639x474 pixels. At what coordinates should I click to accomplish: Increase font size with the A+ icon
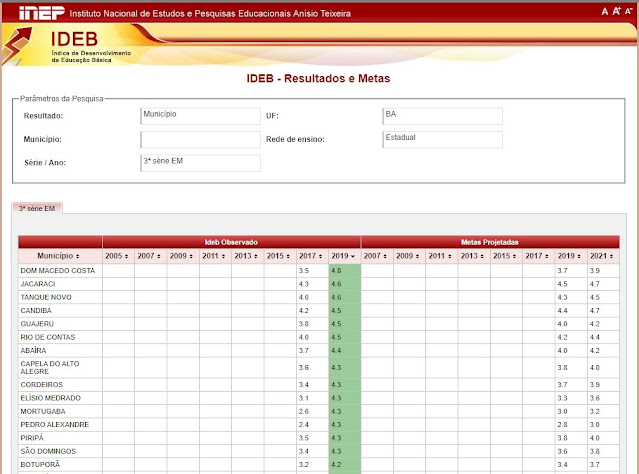point(617,11)
